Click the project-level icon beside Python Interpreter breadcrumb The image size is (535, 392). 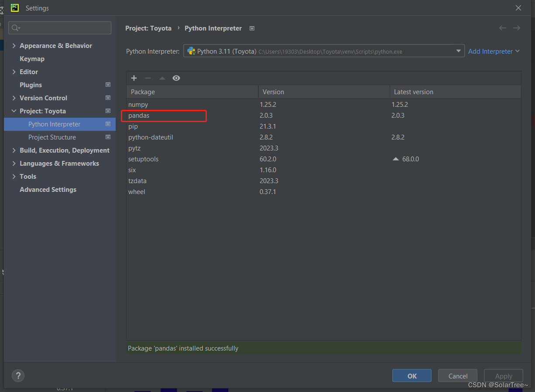pos(252,28)
